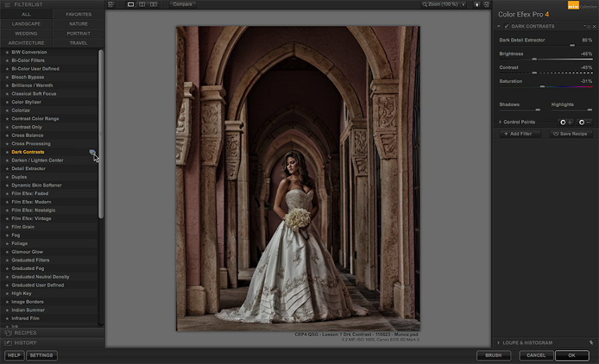Image resolution: width=599 pixels, height=364 pixels.
Task: Click the add control point plus icon
Action: [566, 122]
